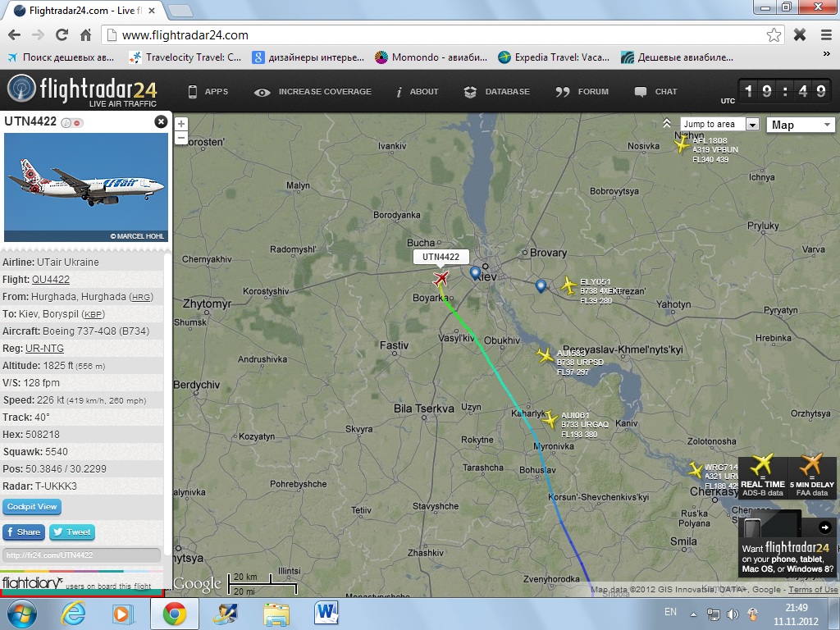Screen dimensions: 840x630
Task: Toggle the REAL TIME ADS-B data filter
Action: (x=763, y=477)
